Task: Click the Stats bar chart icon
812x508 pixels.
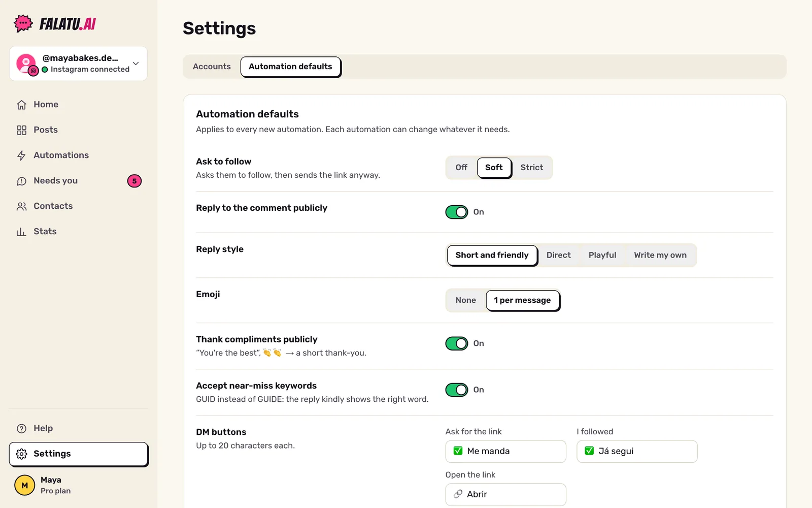Action: [21, 232]
